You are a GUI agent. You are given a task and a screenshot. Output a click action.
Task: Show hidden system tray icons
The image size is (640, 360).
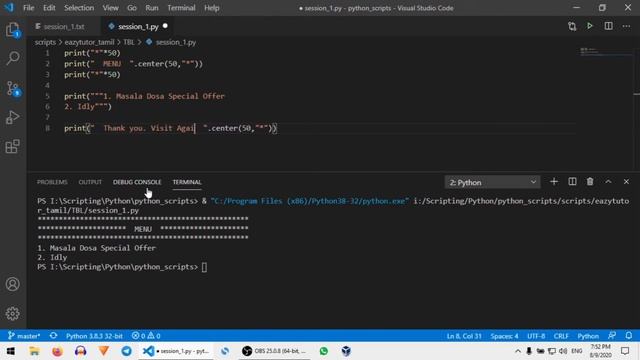518,351
